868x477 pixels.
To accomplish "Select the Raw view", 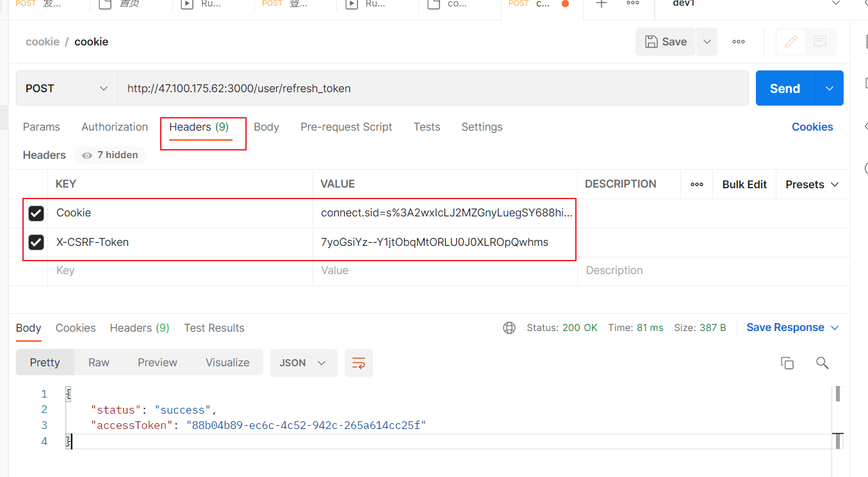I will 99,362.
